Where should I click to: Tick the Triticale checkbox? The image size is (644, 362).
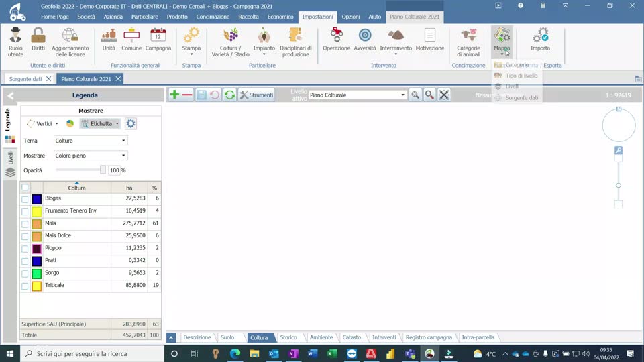coord(25,286)
